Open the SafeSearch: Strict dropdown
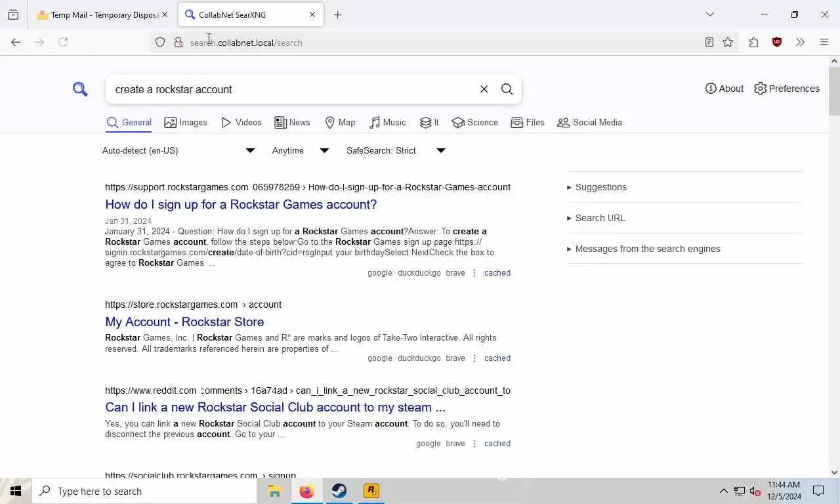This screenshot has height=504, width=840. pyautogui.click(x=396, y=150)
